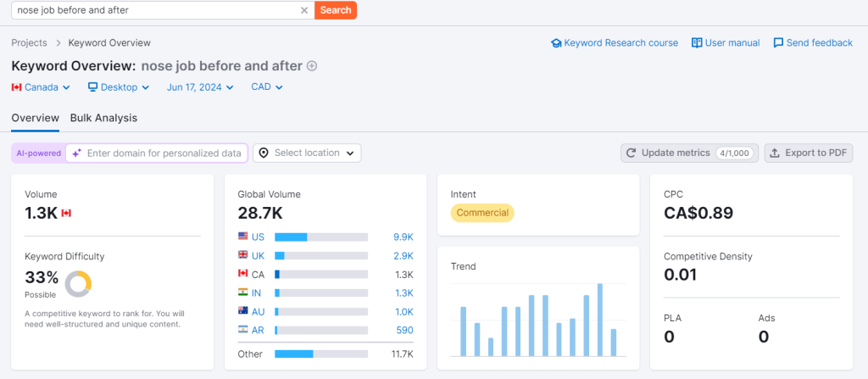Click the speech bubble feedback icon
Image resolution: width=868 pixels, height=379 pixels.
coord(778,42)
